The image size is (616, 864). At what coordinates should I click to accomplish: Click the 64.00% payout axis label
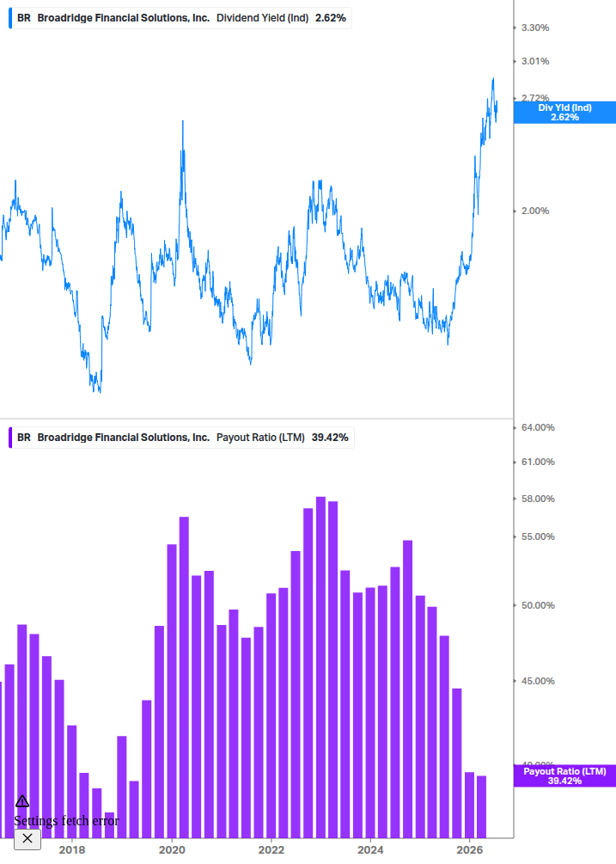click(x=538, y=427)
